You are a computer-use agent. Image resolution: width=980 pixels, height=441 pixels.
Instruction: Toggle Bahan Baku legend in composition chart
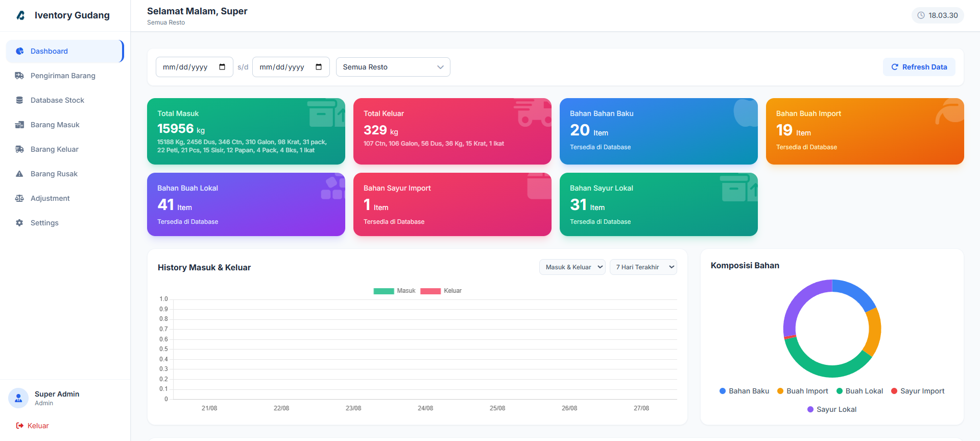point(744,391)
